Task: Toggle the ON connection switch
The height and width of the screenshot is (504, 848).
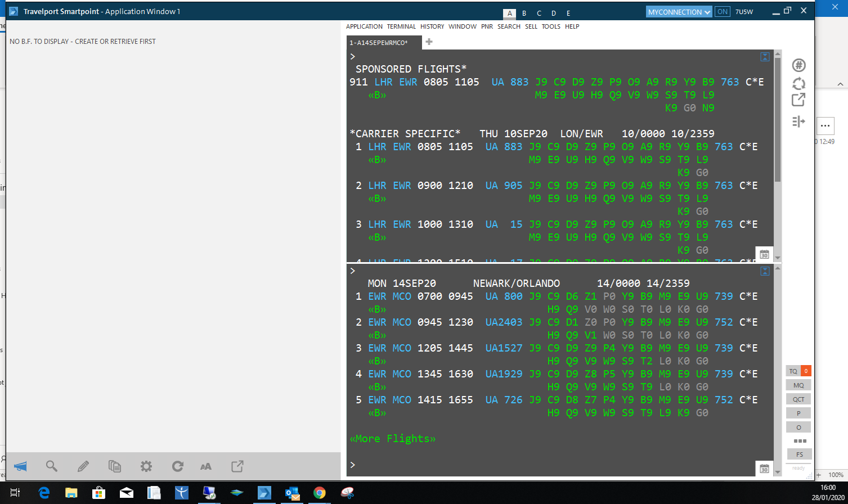Action: point(722,12)
